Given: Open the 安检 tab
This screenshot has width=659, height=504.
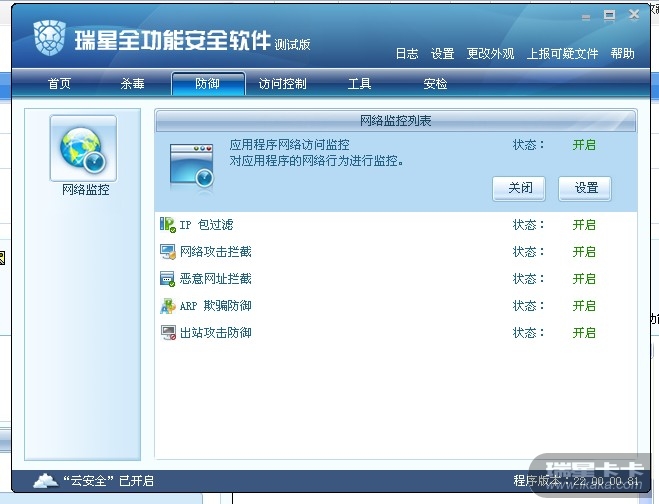Looking at the screenshot, I should (435, 84).
